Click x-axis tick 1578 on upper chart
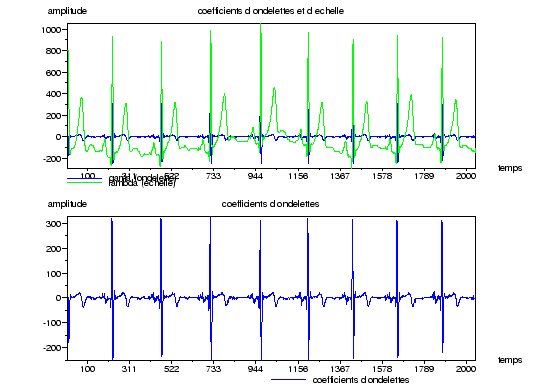The height and width of the screenshot is (385, 544). pyautogui.click(x=382, y=177)
